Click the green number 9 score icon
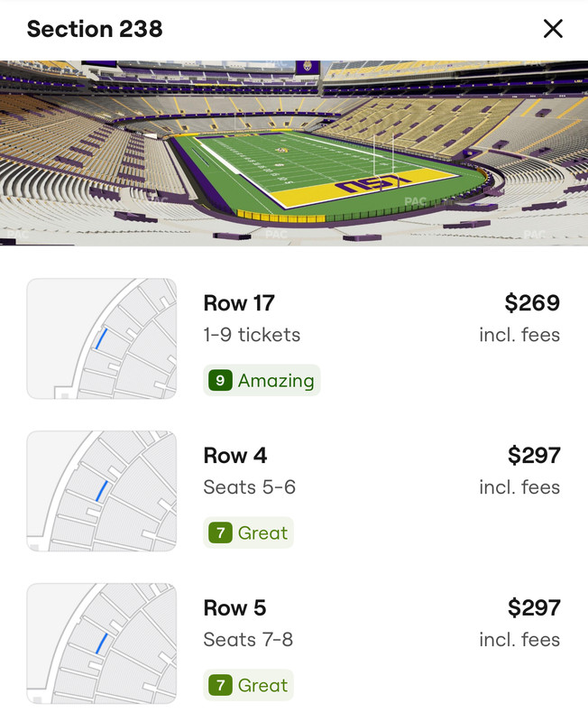Image resolution: width=588 pixels, height=722 pixels. [219, 380]
